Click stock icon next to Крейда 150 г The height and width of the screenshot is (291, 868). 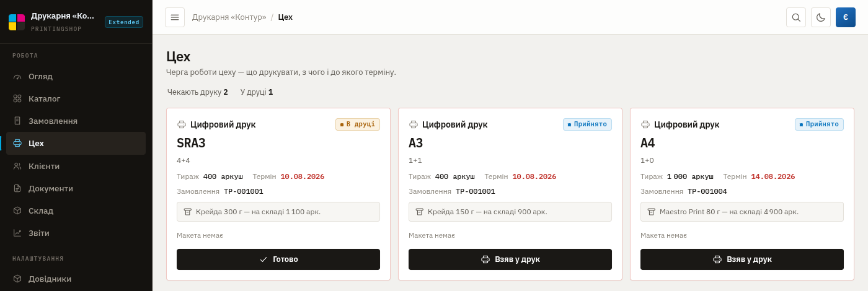pyautogui.click(x=420, y=212)
